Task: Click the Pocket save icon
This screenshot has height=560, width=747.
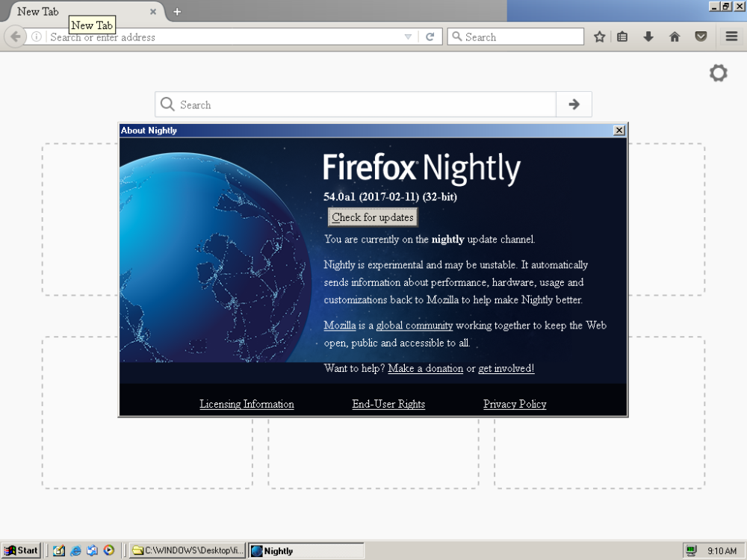Action: (x=701, y=37)
